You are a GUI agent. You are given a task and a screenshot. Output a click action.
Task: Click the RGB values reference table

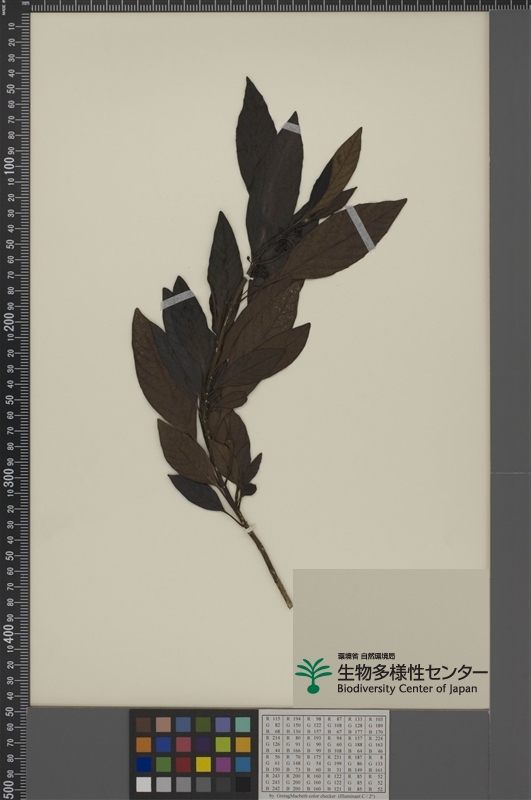[323, 753]
